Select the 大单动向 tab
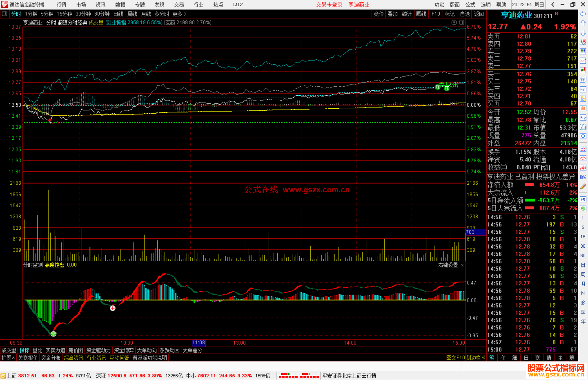Viewport: 588px width, 380px height. (147, 350)
